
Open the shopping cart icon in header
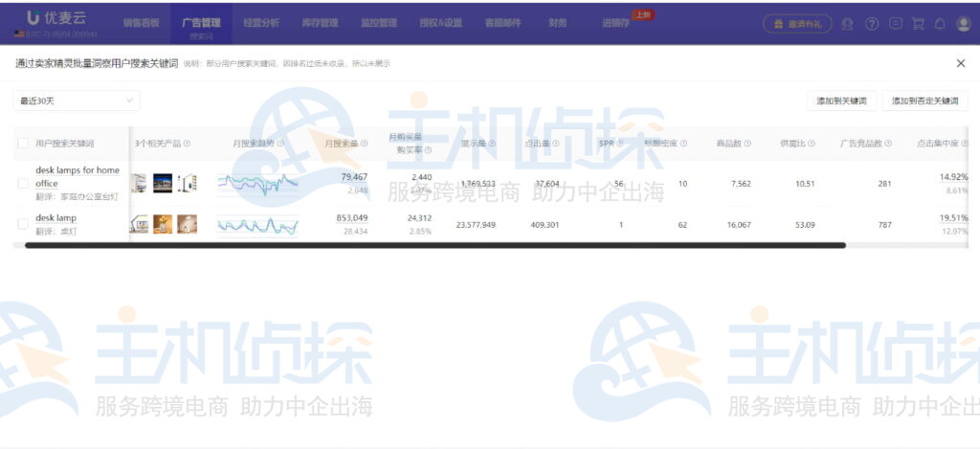click(x=918, y=24)
